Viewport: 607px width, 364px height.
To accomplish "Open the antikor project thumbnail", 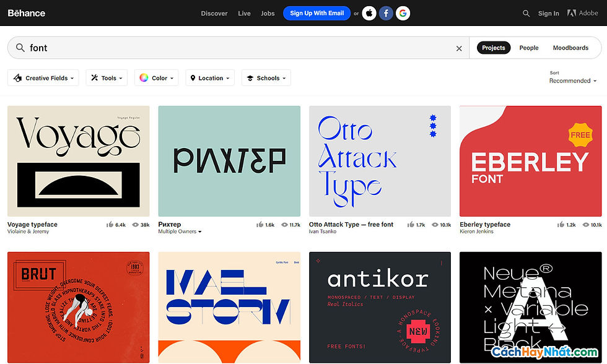I will [x=380, y=308].
